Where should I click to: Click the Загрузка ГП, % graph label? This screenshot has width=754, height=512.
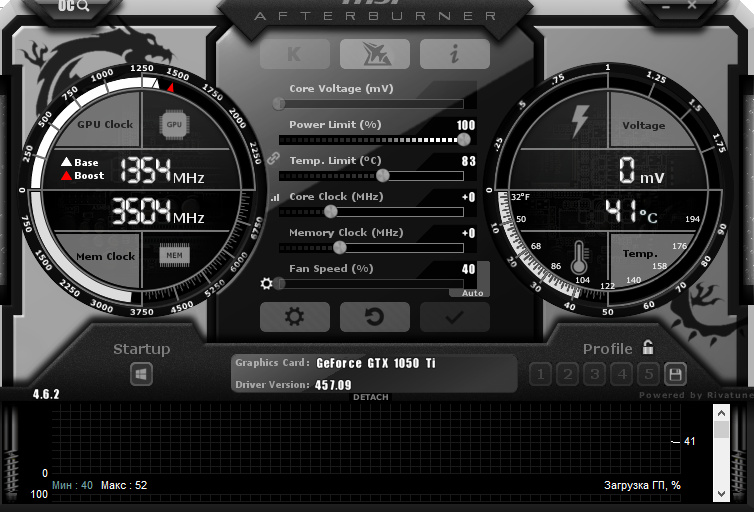[642, 485]
